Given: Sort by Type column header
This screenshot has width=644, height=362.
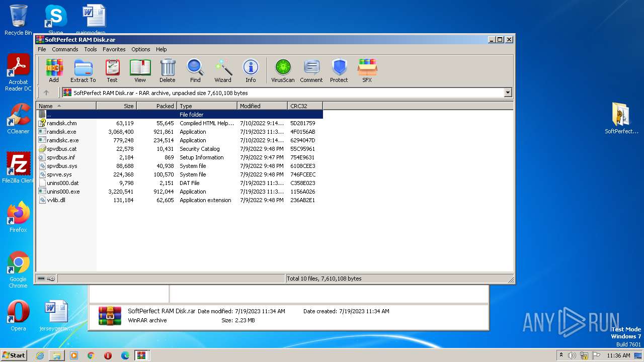Looking at the screenshot, I should 207,106.
